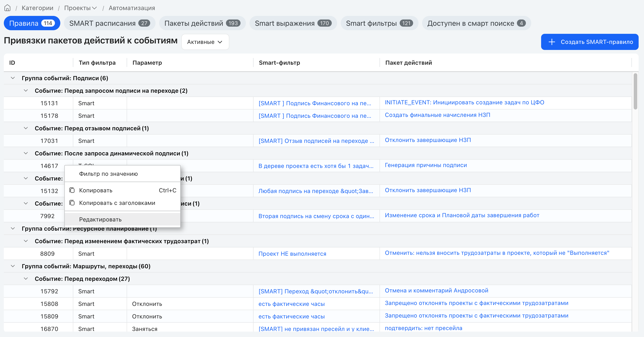Click the copy icon next to Копировать

[x=72, y=190]
